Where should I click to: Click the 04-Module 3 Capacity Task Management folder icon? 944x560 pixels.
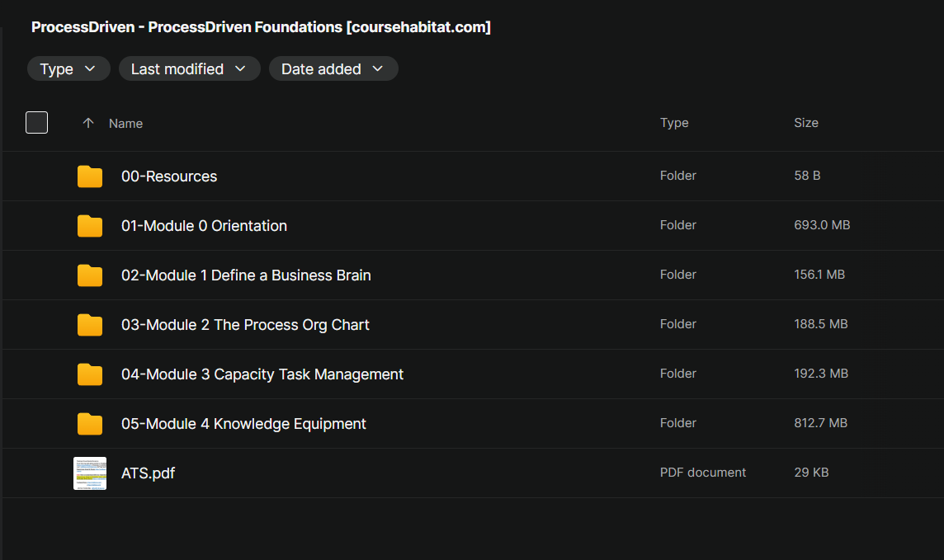[90, 374]
